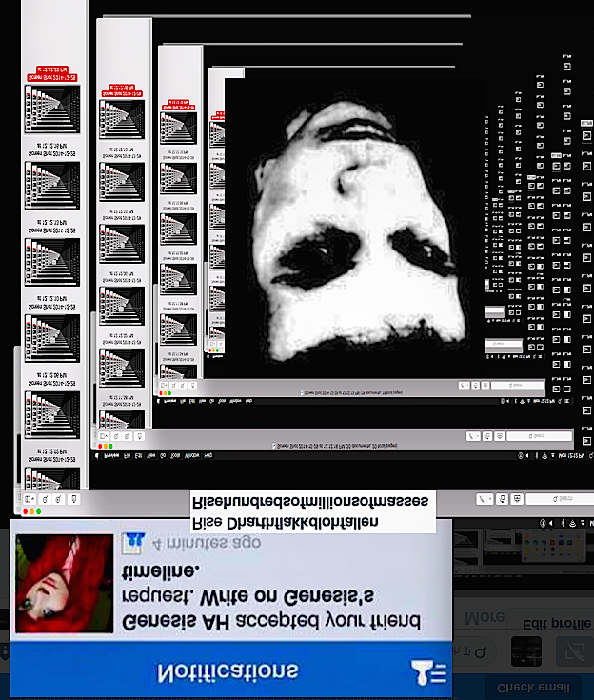Open markup pen dropdown in outermost Preview window
Image resolution: width=594 pixels, height=700 pixels.
click(485, 499)
